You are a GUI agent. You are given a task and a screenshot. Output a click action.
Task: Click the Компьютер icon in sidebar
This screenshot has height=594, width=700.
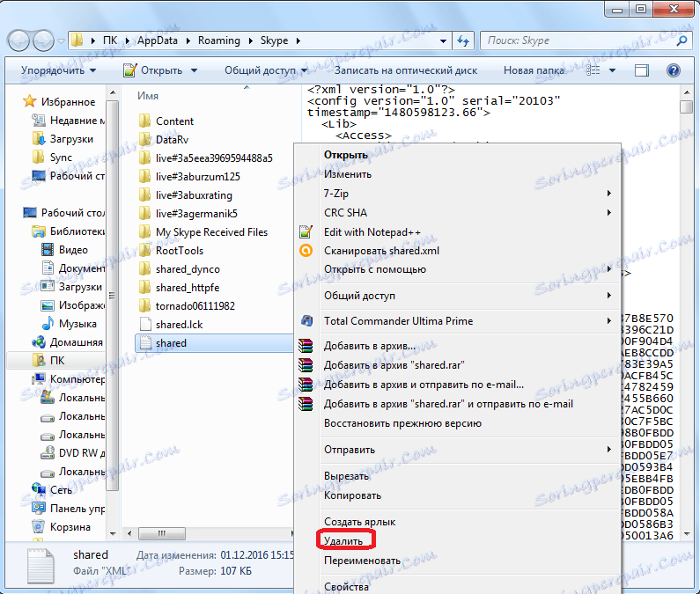(39, 379)
